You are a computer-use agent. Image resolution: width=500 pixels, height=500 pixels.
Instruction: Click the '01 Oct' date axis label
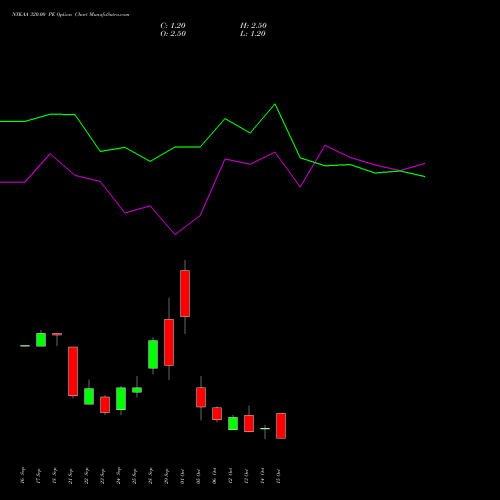click(183, 476)
